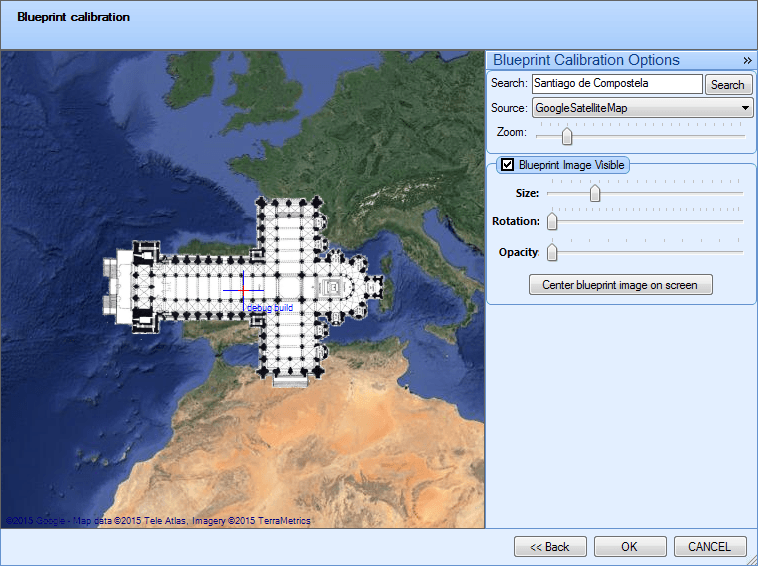Click the Rotation slider handle

[x=552, y=221]
